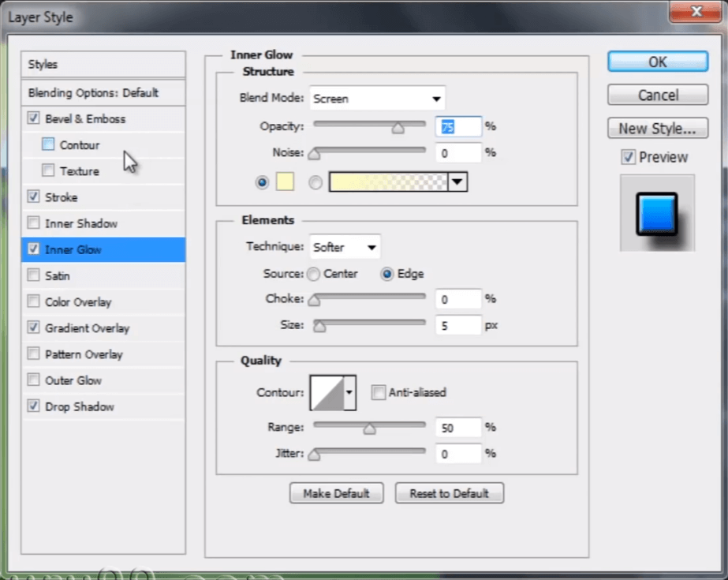Click the layer style preview thumbnail
728x580 pixels.
[x=657, y=214]
